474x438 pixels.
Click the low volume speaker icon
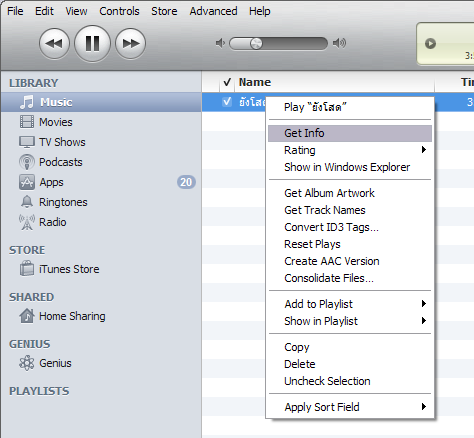pos(220,43)
